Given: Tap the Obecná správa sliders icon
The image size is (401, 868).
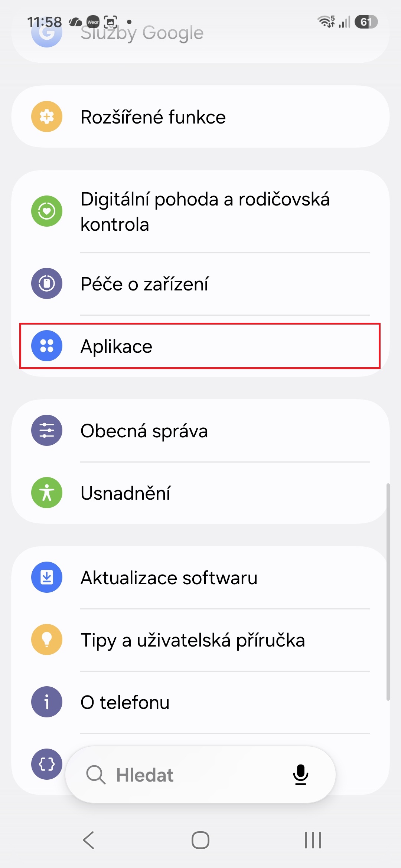Looking at the screenshot, I should pos(47,430).
